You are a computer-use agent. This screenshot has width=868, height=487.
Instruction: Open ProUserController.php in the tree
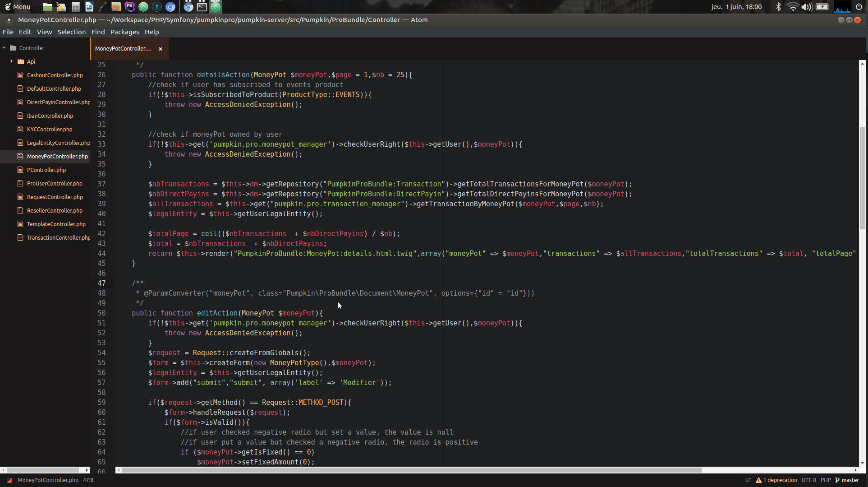click(x=55, y=184)
